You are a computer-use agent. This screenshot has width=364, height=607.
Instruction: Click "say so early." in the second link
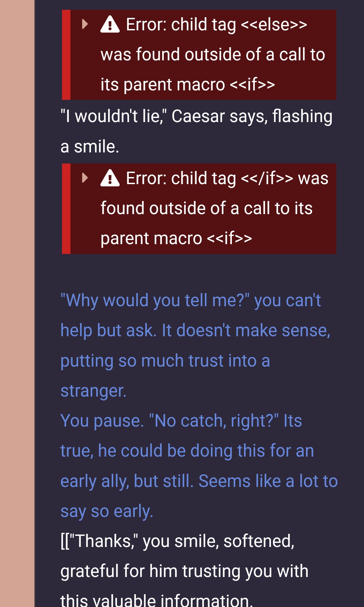click(107, 511)
